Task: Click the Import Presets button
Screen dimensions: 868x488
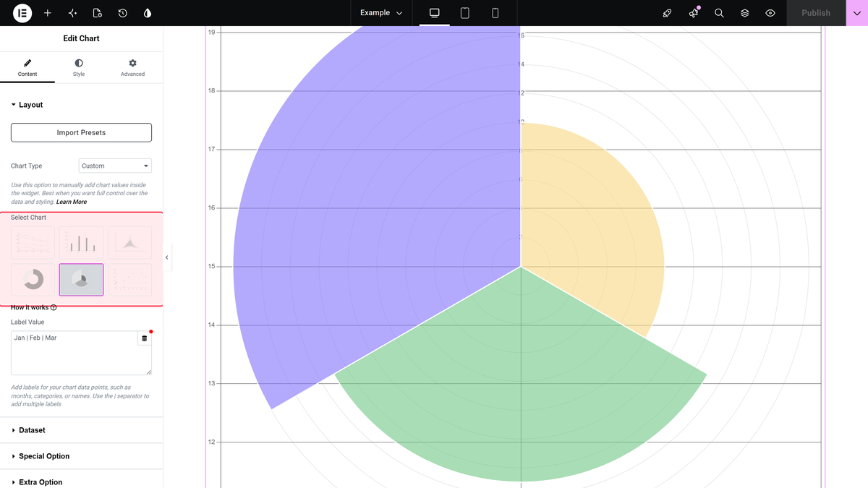Action: coord(81,132)
